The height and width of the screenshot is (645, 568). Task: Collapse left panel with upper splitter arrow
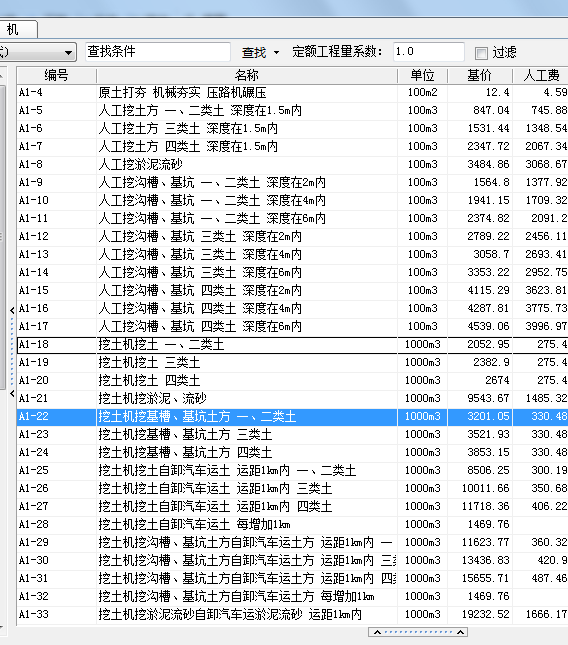(x=12, y=311)
